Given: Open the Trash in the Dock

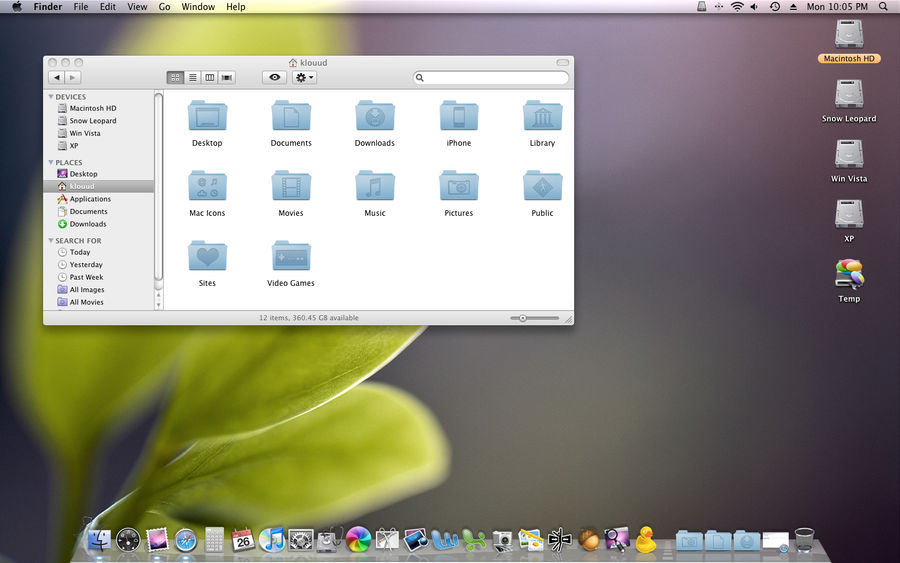Looking at the screenshot, I should click(804, 540).
